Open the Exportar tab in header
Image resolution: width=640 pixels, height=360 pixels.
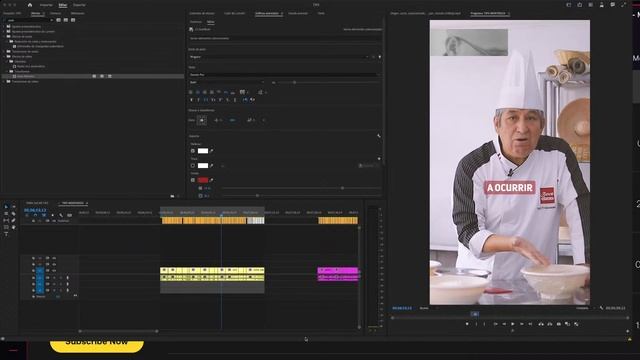(79, 5)
